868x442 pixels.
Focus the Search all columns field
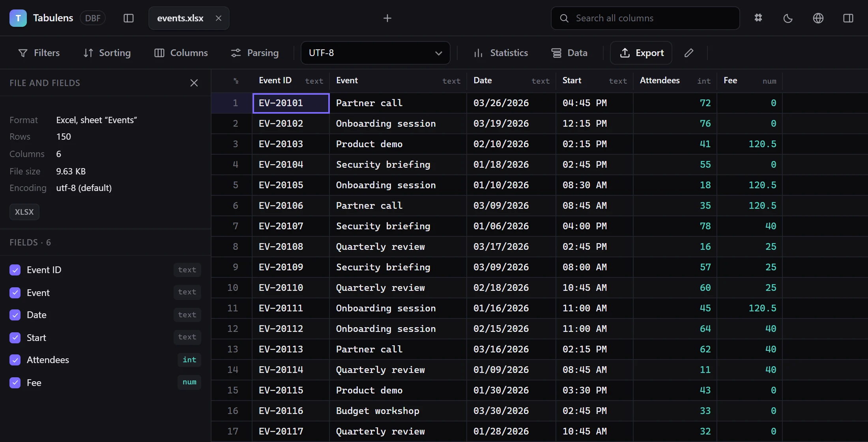pyautogui.click(x=645, y=18)
